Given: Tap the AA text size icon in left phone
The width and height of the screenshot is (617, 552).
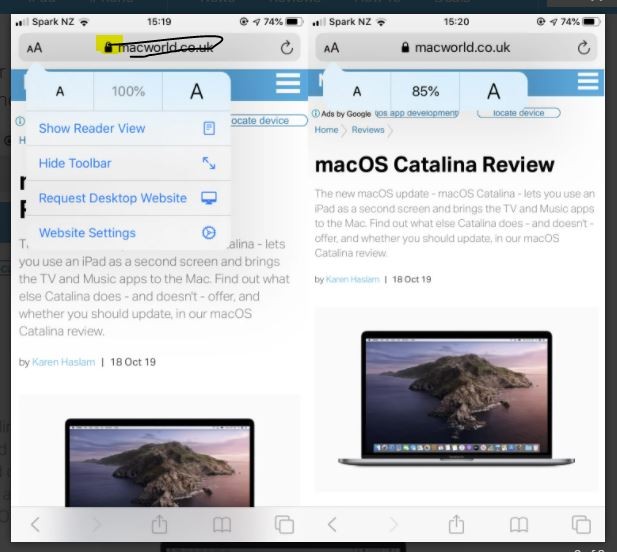Looking at the screenshot, I should pyautogui.click(x=34, y=48).
